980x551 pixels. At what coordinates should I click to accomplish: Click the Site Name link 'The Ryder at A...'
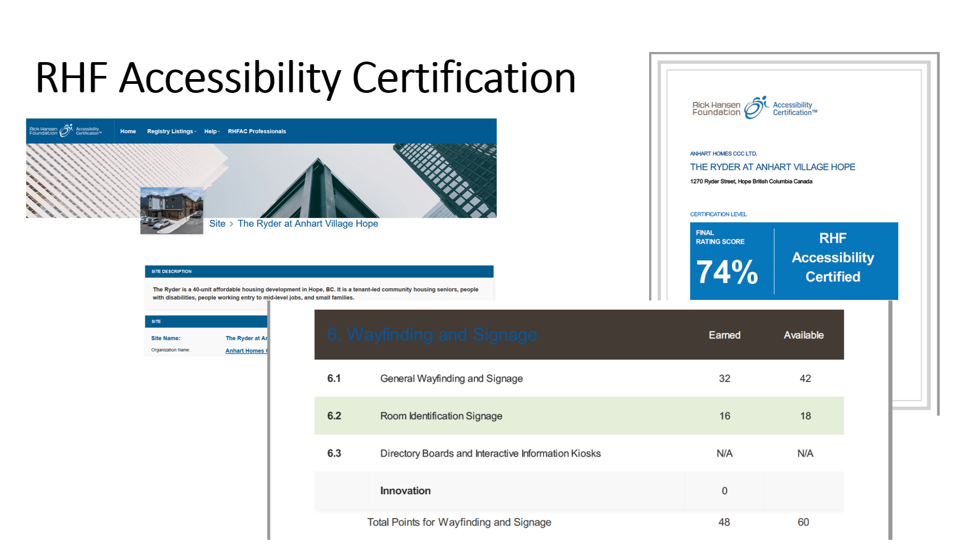pos(248,338)
